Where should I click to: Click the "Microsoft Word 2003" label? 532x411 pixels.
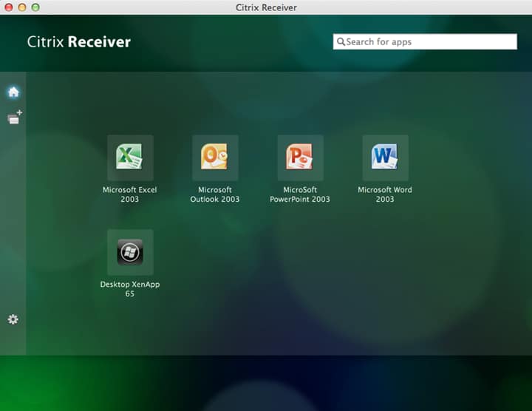click(x=385, y=194)
